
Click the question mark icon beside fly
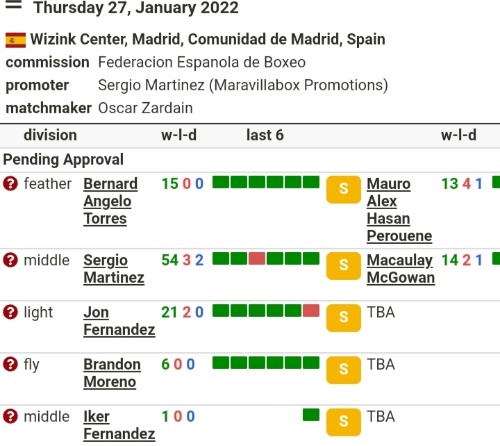tap(10, 364)
